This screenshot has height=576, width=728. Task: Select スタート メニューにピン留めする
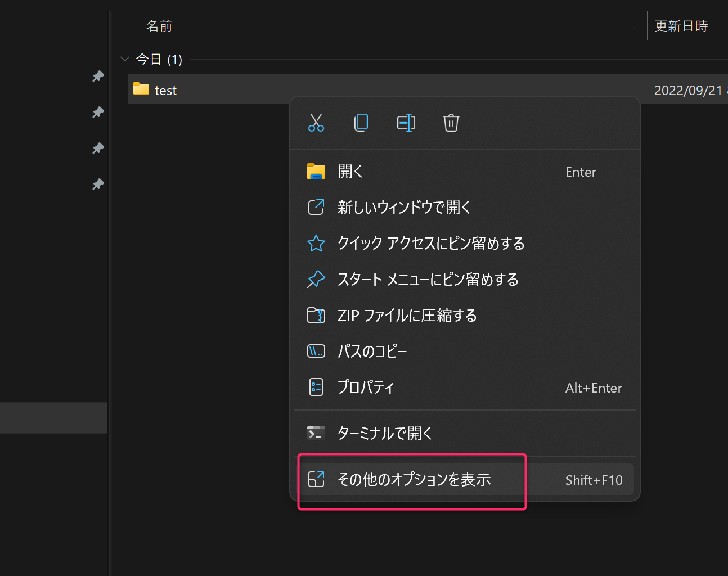pyautogui.click(x=428, y=280)
